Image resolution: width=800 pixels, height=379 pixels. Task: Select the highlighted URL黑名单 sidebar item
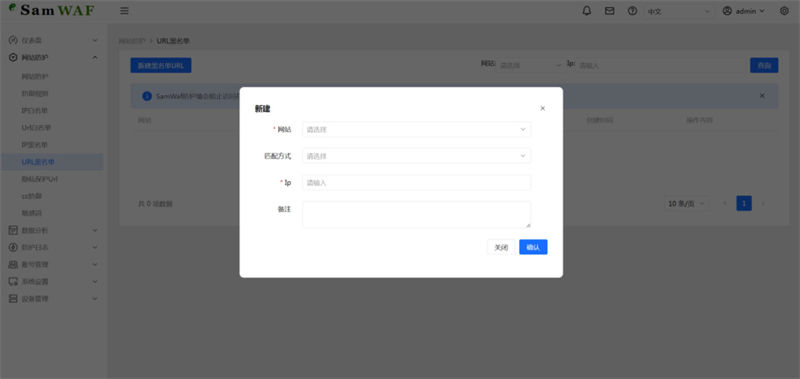pos(52,162)
